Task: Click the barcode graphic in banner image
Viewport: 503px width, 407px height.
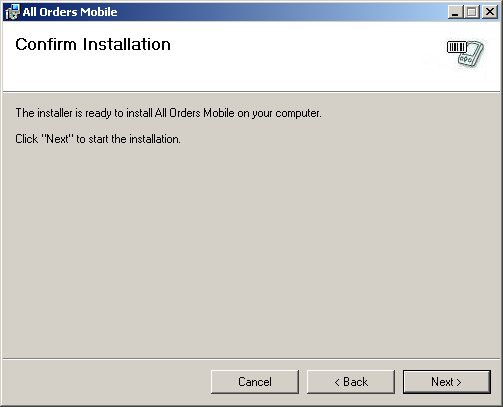Action: pos(456,47)
